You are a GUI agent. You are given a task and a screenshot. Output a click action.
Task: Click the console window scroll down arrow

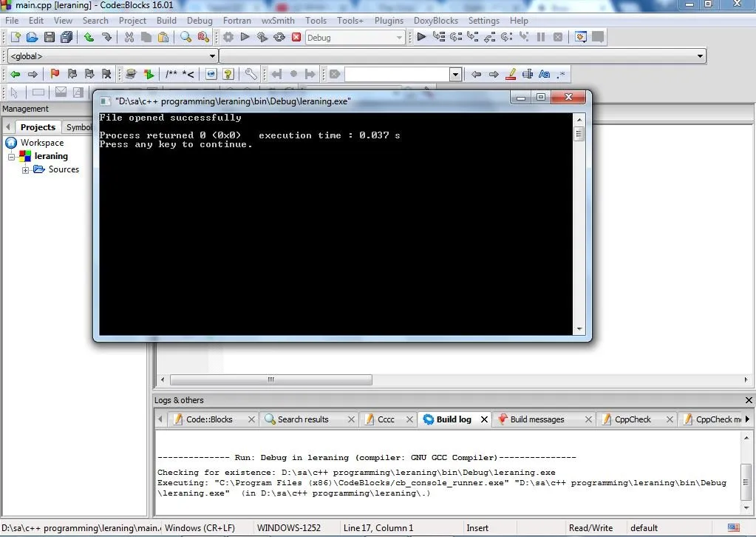(579, 329)
